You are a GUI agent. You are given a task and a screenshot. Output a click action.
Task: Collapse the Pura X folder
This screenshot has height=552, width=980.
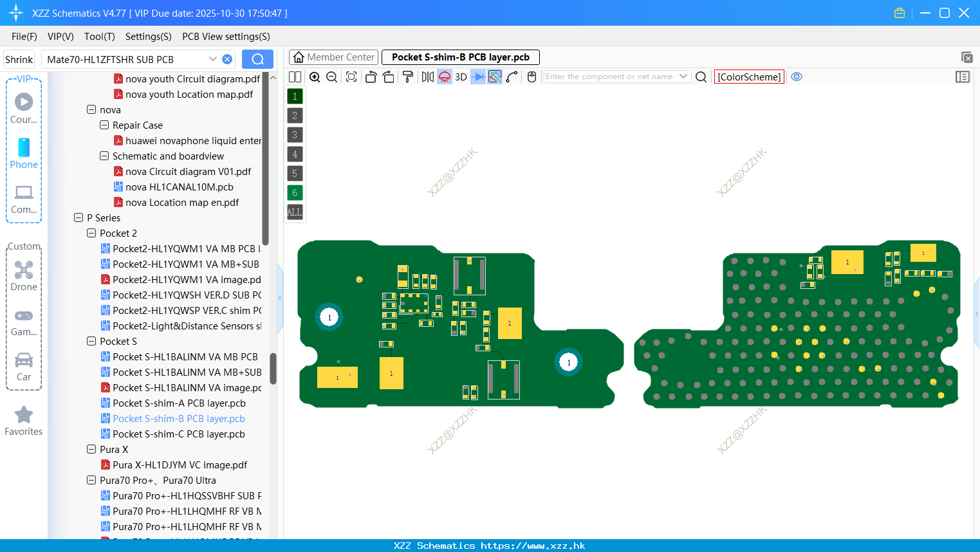[91, 450]
